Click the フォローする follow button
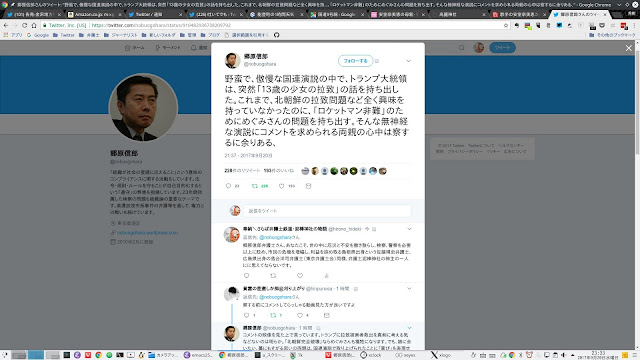Screen dimensions: 640x360 point(356,61)
